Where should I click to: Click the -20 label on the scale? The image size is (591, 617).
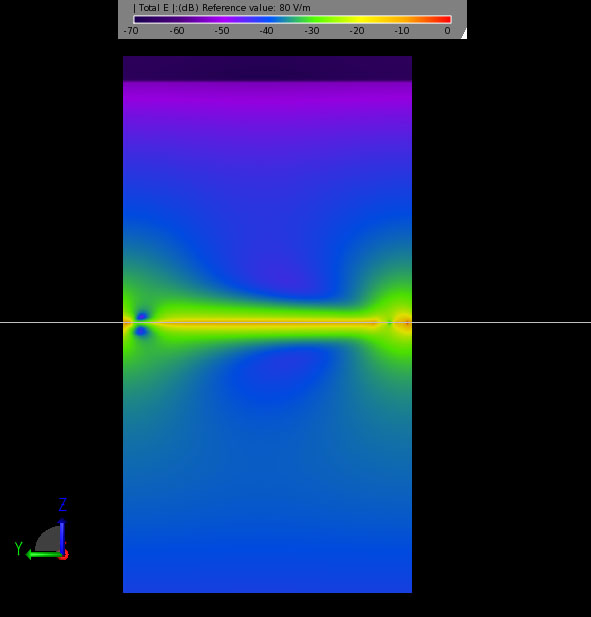(x=357, y=31)
